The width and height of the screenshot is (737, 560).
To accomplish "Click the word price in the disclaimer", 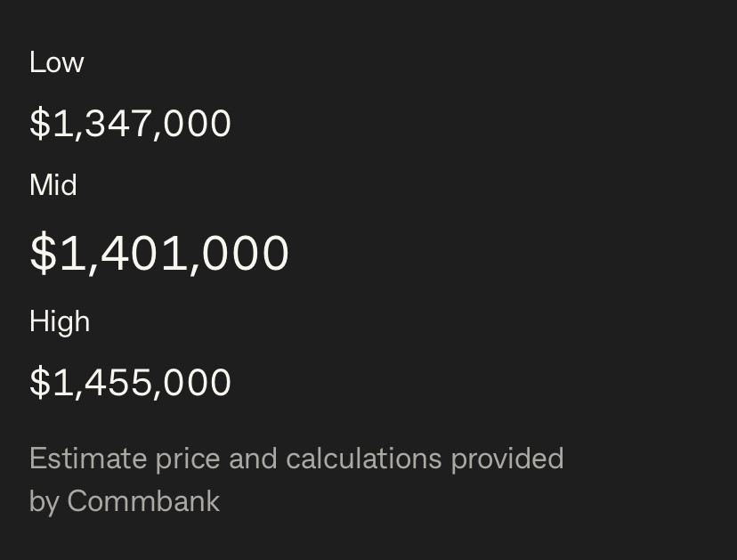I will click(x=188, y=459).
